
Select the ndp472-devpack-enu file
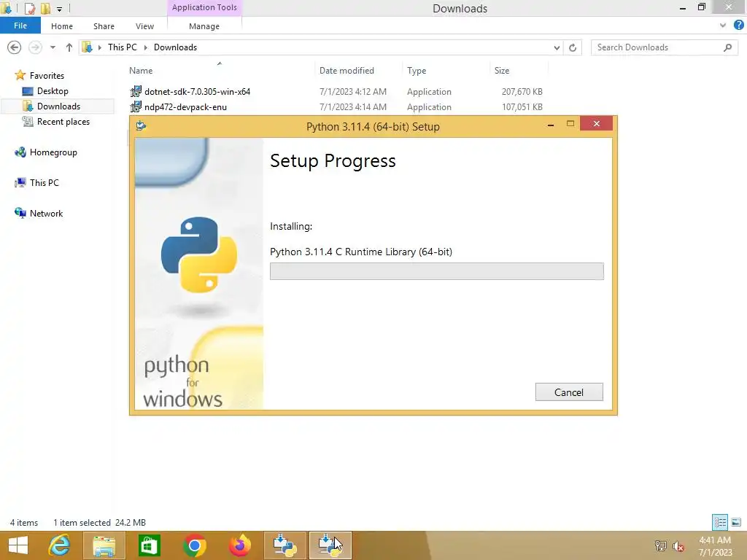(185, 107)
